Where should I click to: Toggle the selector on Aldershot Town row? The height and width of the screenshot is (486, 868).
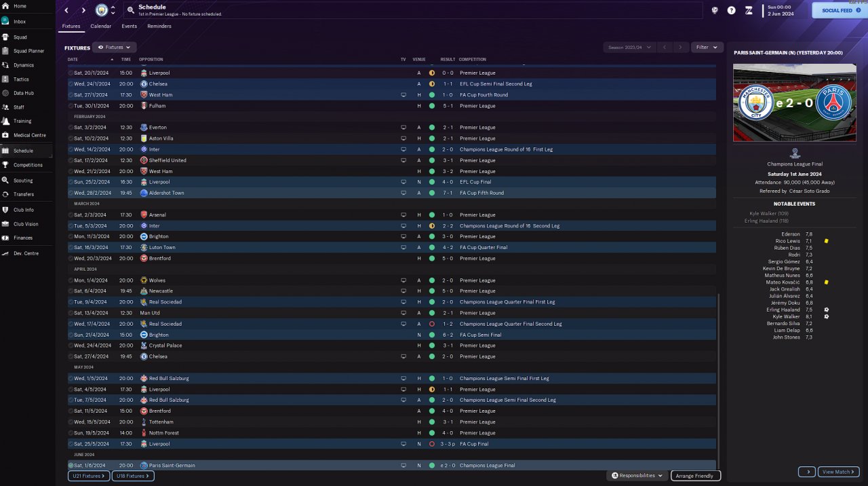(71, 193)
